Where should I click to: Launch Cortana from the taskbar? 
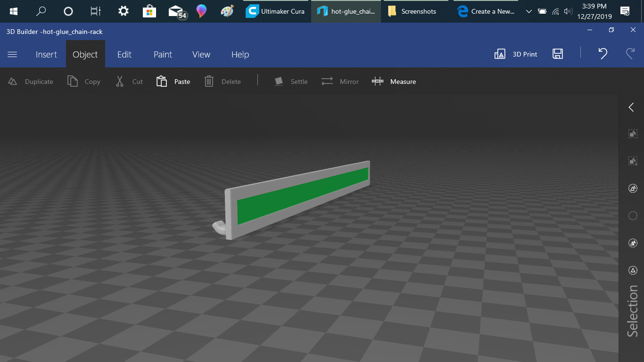[68, 11]
